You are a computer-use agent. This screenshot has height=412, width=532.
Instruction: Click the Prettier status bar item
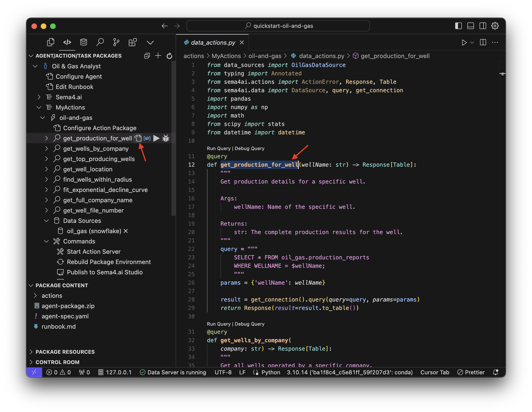point(471,372)
